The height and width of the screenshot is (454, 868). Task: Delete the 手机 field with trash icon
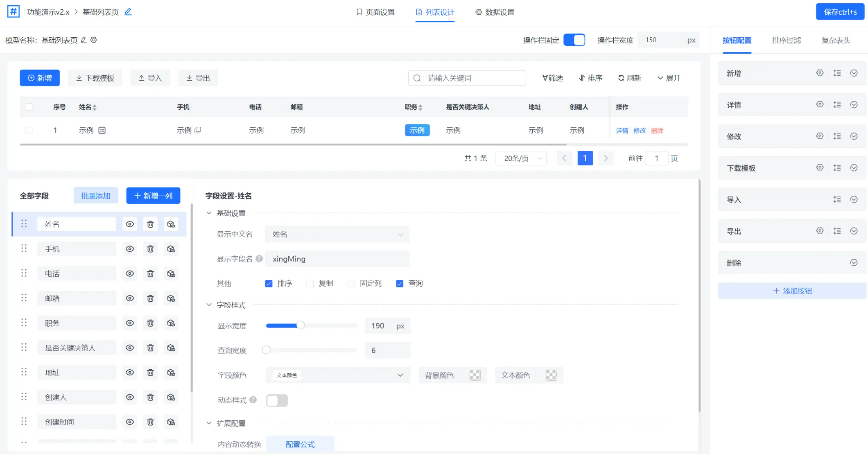click(x=150, y=249)
